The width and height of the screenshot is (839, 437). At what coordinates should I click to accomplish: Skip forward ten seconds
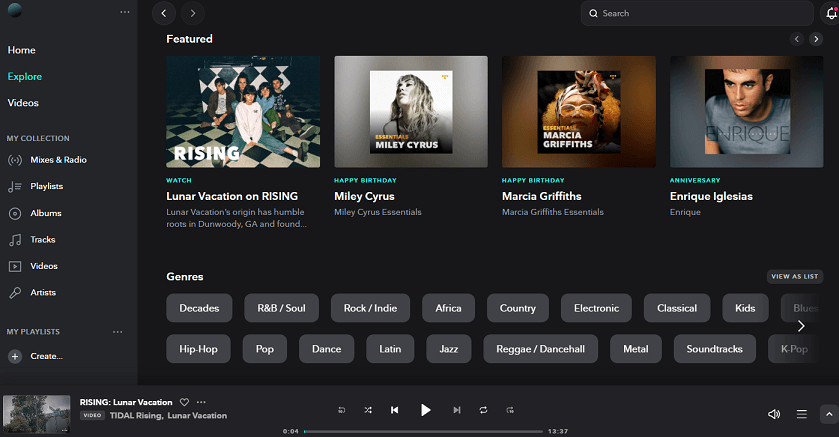[x=510, y=410]
